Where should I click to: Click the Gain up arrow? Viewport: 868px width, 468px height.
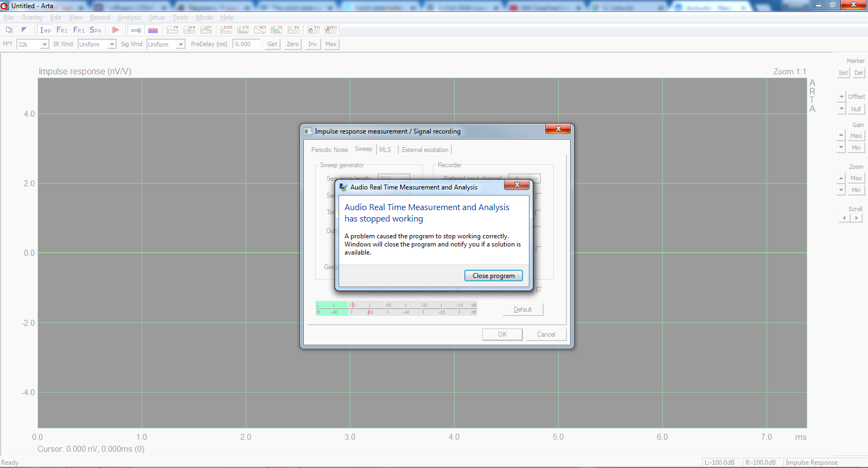(841, 135)
